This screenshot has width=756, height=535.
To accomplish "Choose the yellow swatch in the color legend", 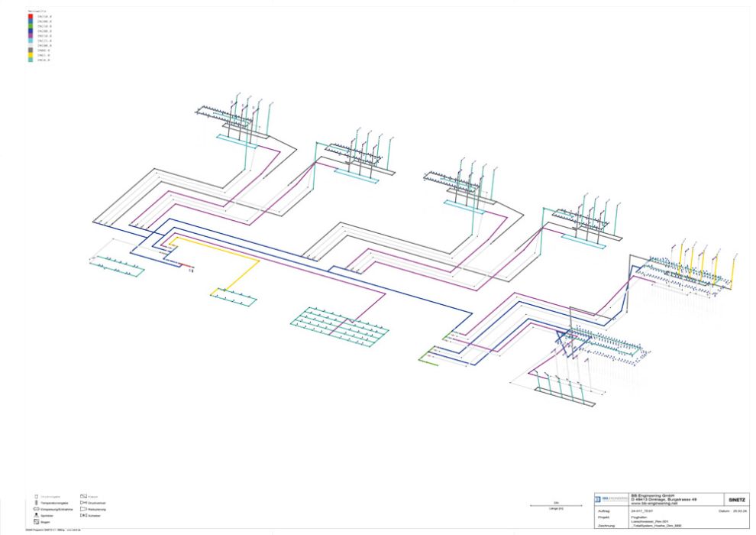I will (x=30, y=55).
